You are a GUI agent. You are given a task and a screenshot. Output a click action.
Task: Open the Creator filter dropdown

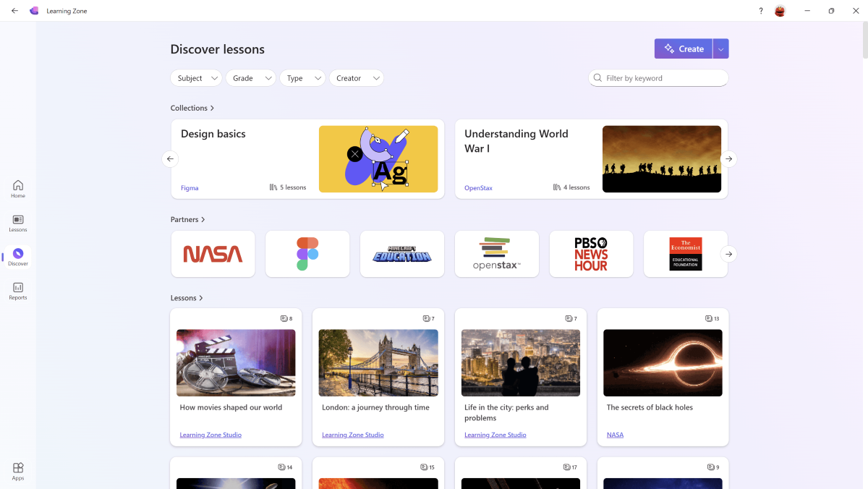pyautogui.click(x=356, y=78)
